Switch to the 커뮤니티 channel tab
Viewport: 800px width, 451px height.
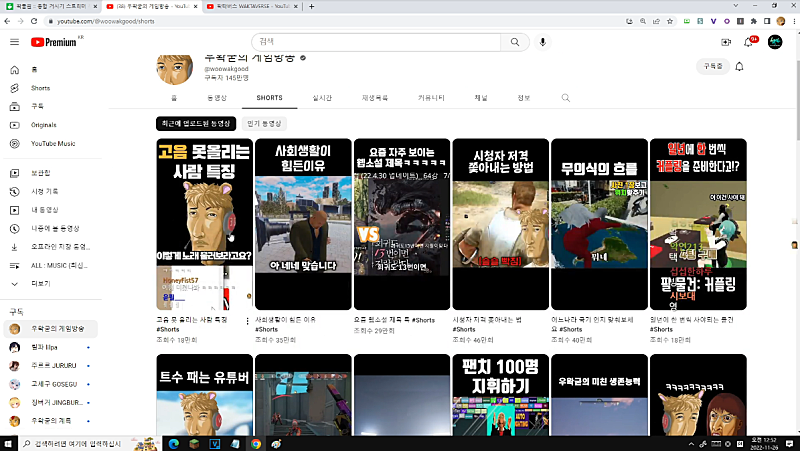(431, 98)
